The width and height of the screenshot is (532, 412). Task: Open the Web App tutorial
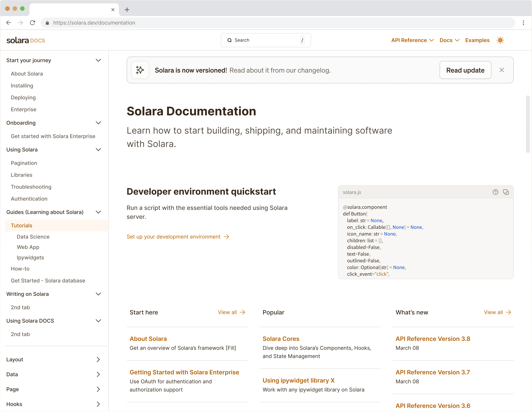[28, 247]
